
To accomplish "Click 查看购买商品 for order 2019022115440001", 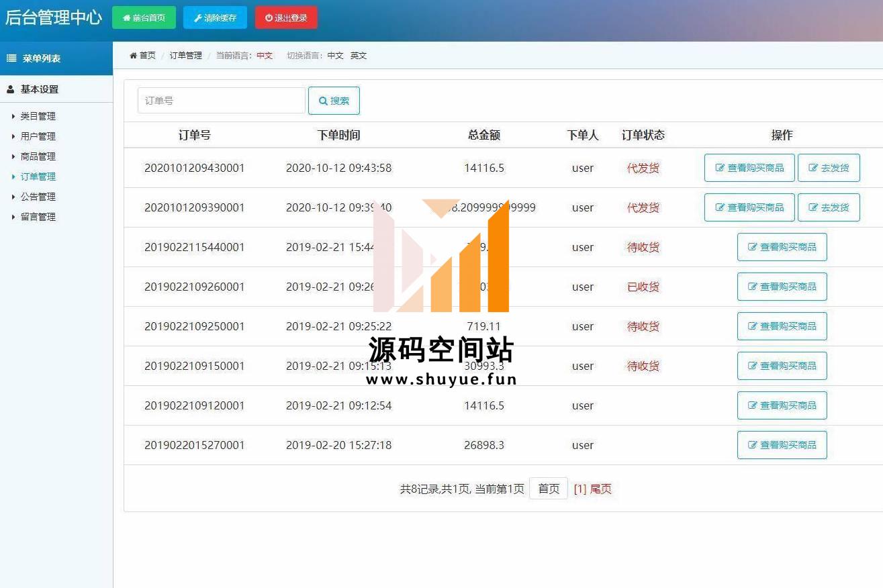I will coord(782,247).
